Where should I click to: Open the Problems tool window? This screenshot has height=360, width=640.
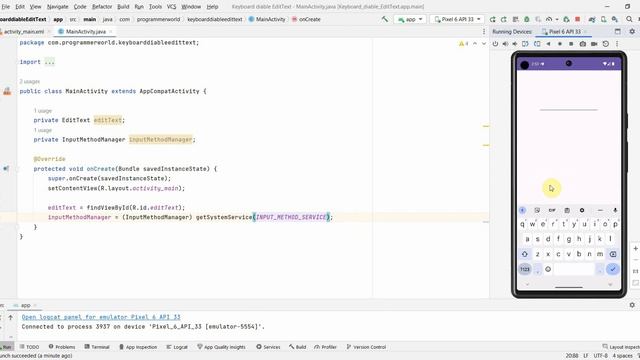point(62,347)
